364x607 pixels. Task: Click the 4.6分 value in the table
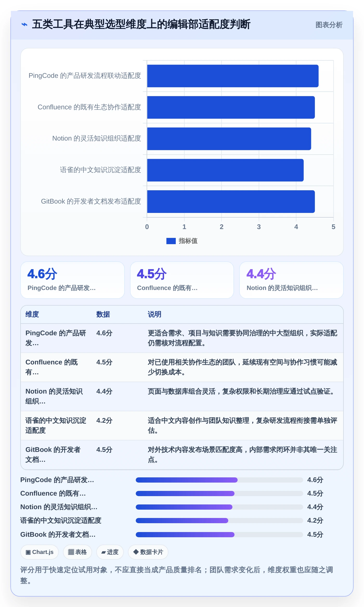(104, 333)
